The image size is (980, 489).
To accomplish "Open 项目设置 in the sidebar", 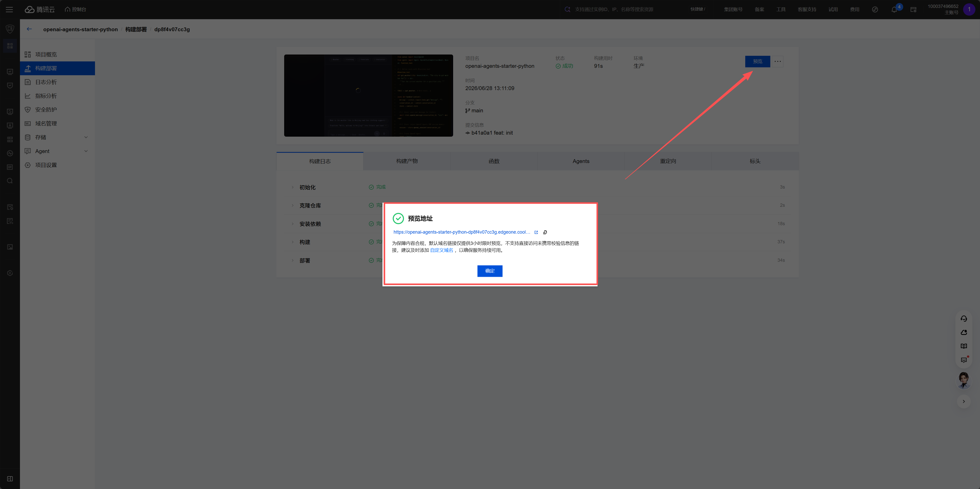I will pyautogui.click(x=57, y=165).
